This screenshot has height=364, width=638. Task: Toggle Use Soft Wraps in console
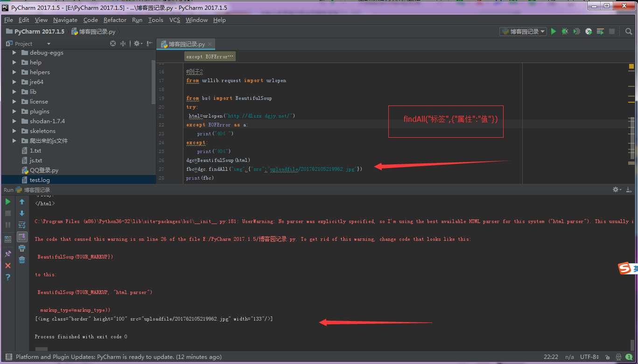click(22, 225)
